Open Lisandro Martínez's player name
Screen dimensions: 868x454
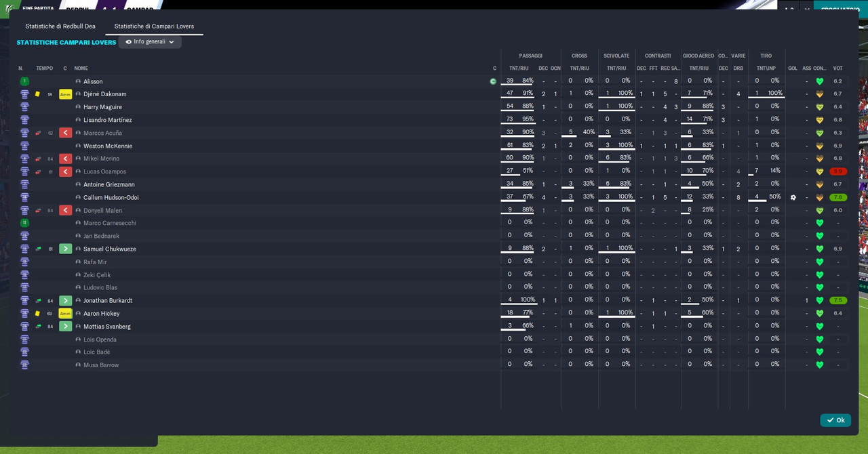pos(108,120)
